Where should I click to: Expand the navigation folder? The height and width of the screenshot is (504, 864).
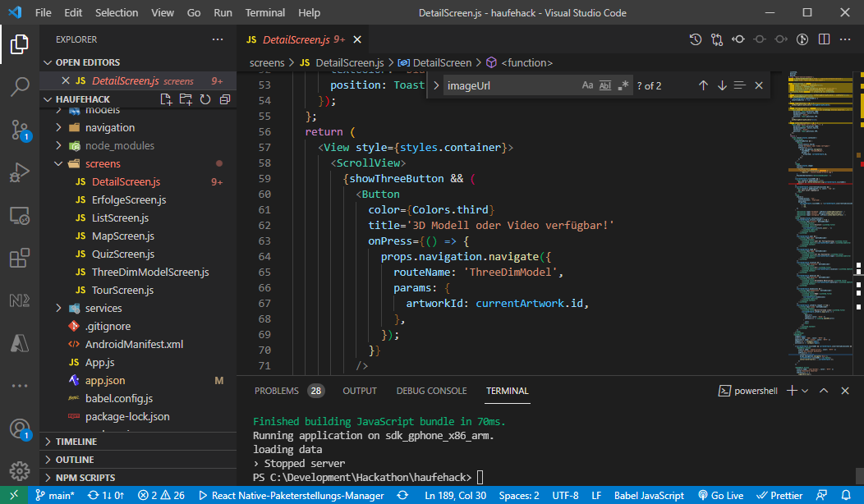109,127
